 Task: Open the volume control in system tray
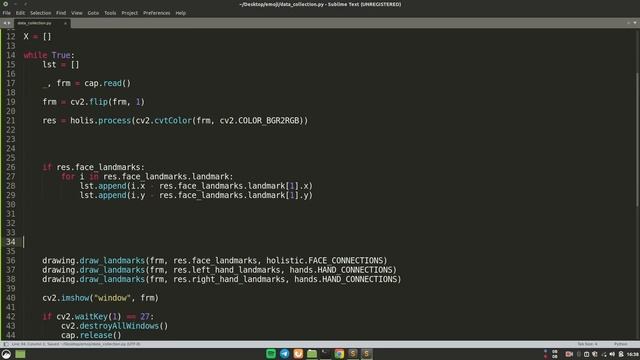point(612,354)
